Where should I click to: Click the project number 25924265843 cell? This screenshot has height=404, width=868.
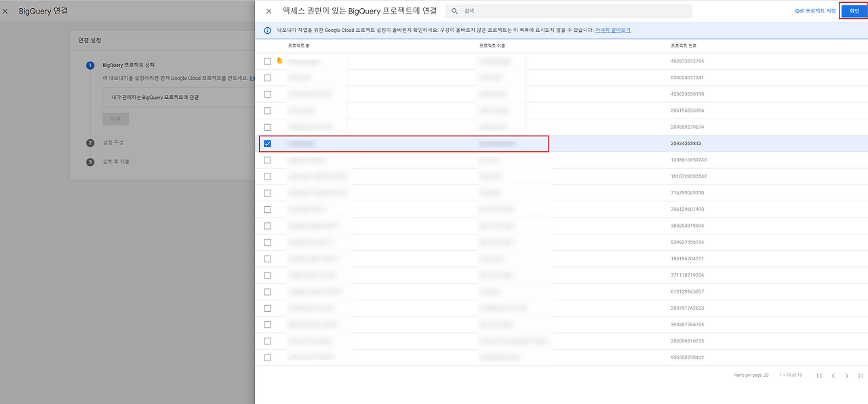tap(686, 144)
